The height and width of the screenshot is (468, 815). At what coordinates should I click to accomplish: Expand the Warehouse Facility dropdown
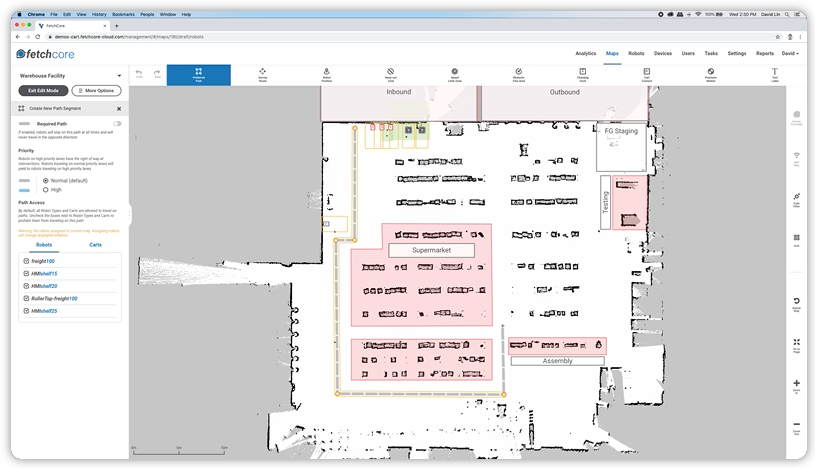tap(119, 75)
